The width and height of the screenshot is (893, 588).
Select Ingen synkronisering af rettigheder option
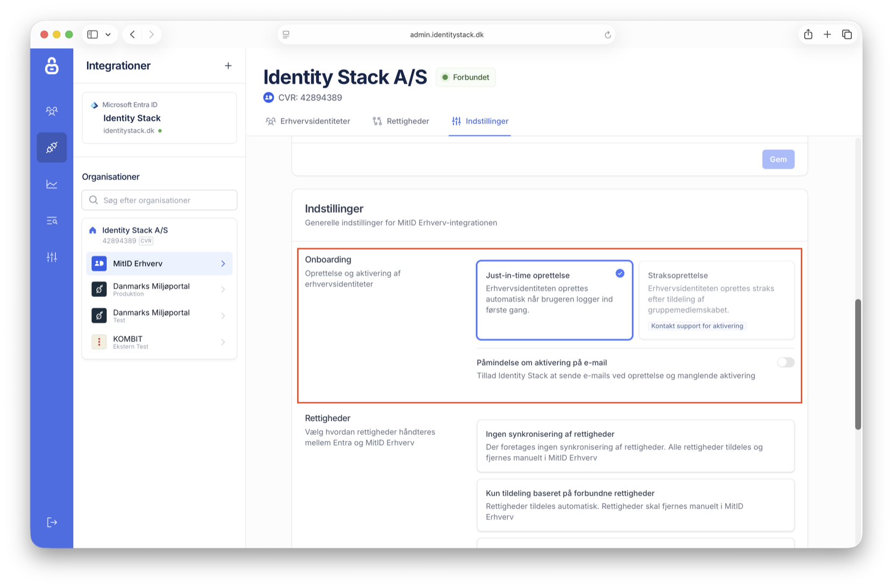(635, 446)
